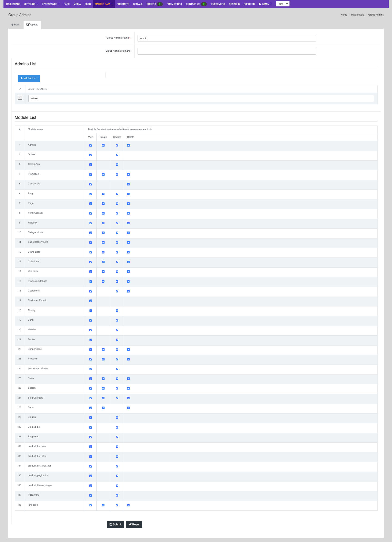Screen dimensions: 392x542
Task: Expand the Settings dropdown menu
Action: [31, 4]
